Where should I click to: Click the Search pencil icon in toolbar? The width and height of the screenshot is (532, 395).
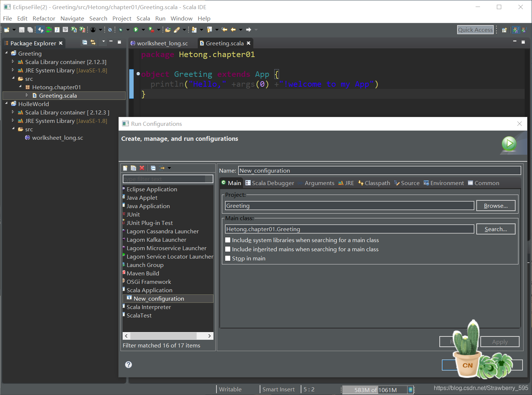click(x=177, y=30)
